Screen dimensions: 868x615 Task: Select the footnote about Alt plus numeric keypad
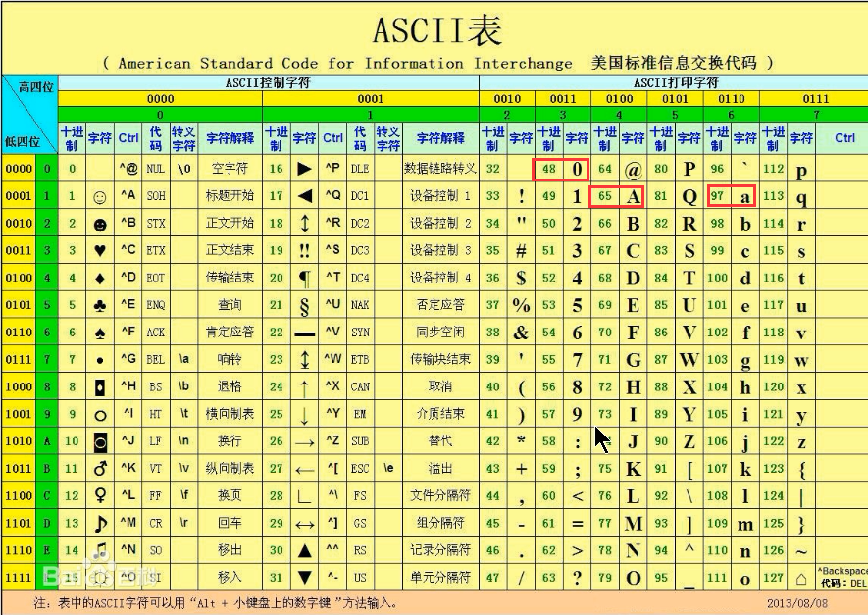[216, 603]
